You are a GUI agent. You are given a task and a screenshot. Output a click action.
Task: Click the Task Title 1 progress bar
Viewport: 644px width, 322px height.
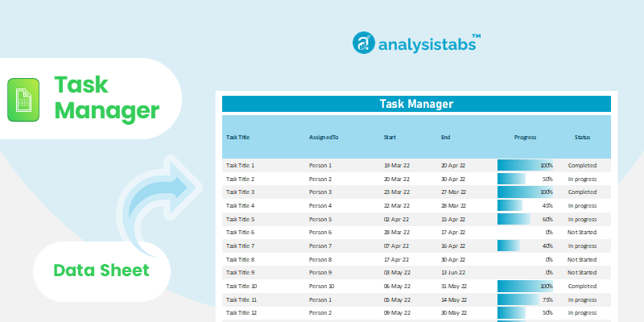(525, 165)
